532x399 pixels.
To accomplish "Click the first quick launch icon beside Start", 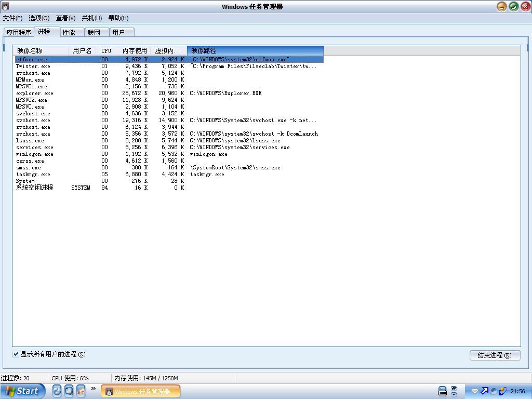I will (x=57, y=391).
